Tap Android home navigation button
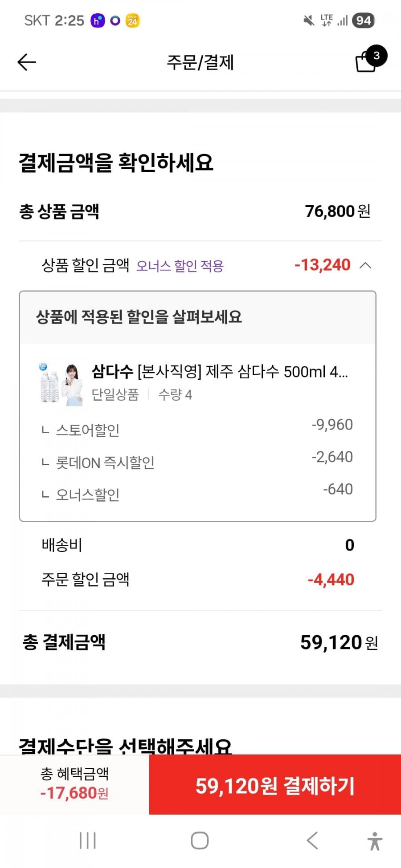The height and width of the screenshot is (868, 401). [x=200, y=841]
